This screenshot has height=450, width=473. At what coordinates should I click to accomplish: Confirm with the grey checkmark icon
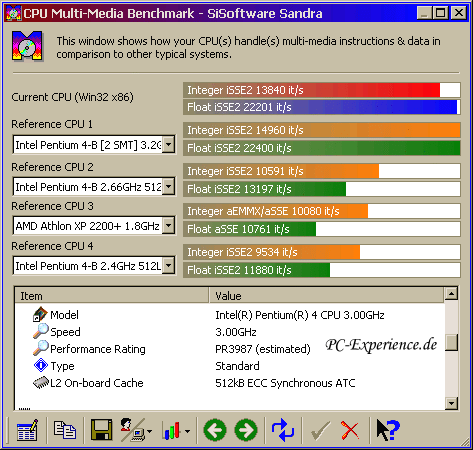coord(321,431)
